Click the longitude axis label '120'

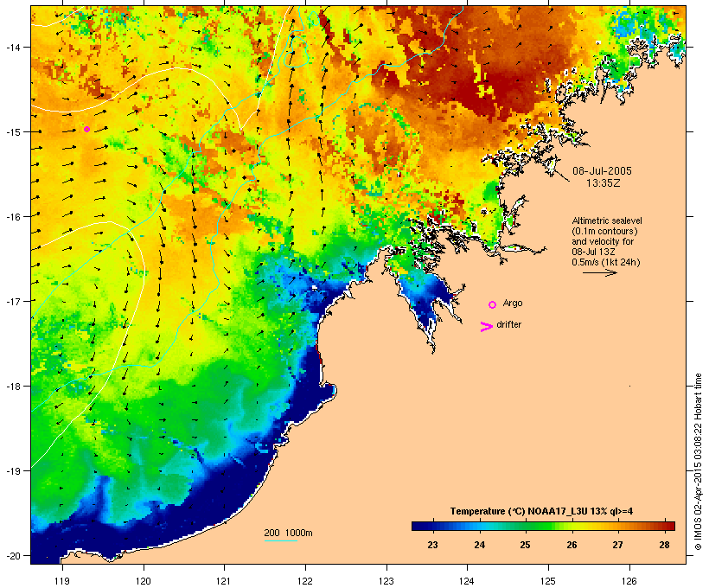[144, 581]
